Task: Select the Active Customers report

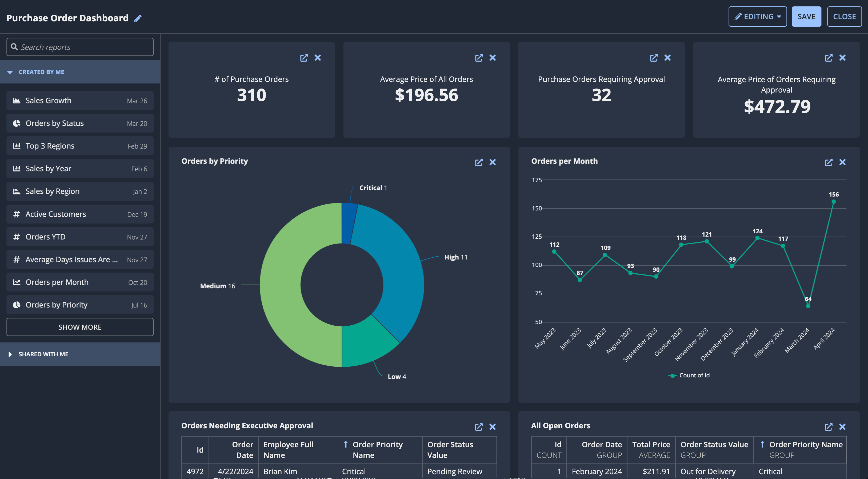Action: [x=80, y=214]
